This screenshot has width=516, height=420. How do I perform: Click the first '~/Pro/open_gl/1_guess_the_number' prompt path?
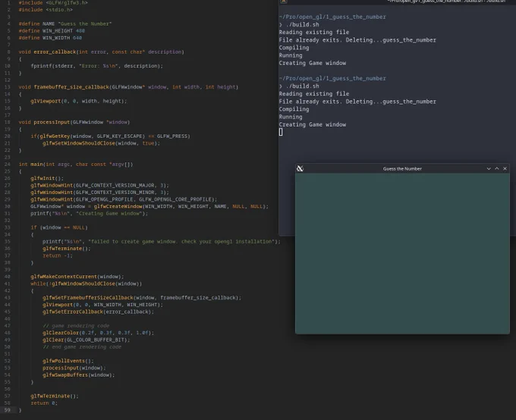coord(332,17)
